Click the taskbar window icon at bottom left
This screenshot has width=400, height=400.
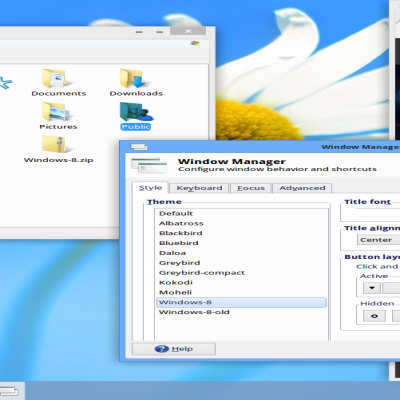coord(8,390)
